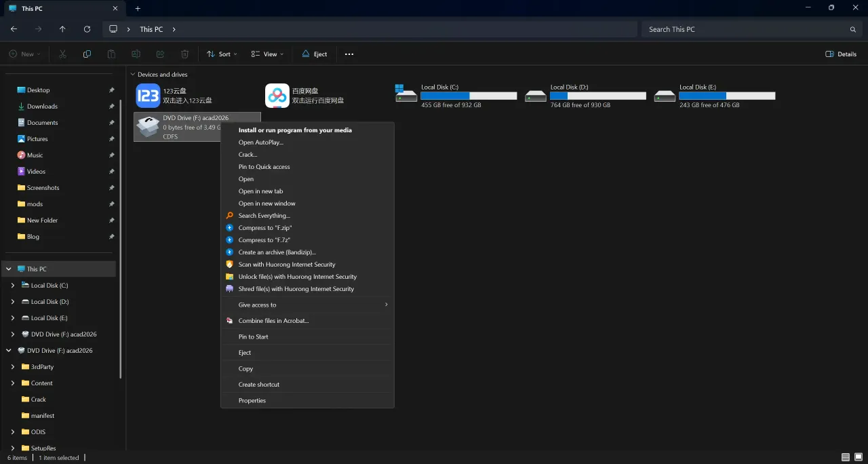Image resolution: width=868 pixels, height=464 pixels.
Task: Open the View dropdown
Action: (267, 54)
